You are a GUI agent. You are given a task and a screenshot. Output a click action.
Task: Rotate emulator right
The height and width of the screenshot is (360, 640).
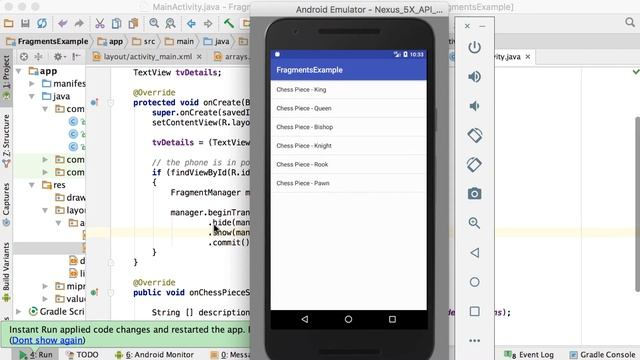click(474, 165)
